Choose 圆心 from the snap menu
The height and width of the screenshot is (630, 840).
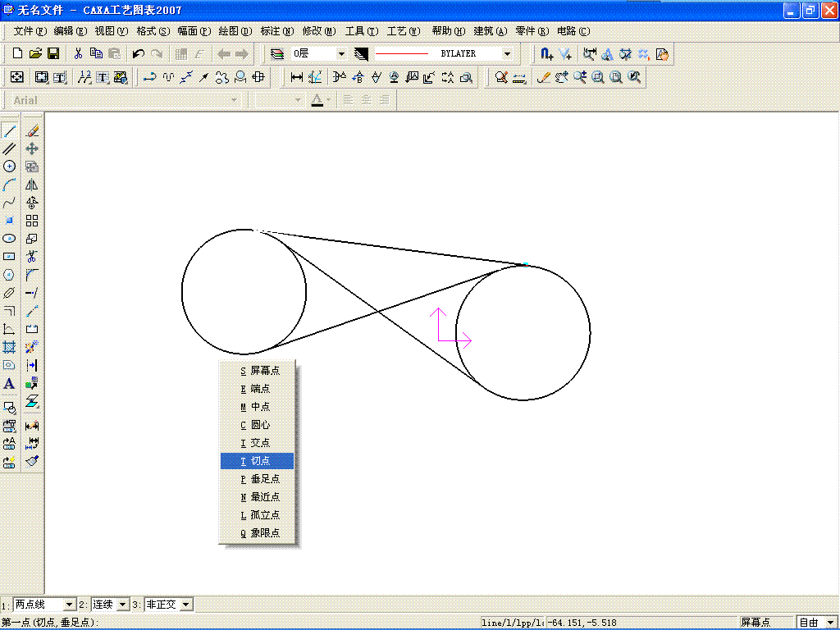(257, 425)
